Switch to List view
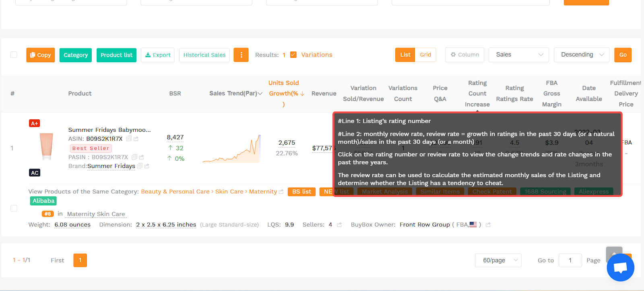 tap(405, 55)
